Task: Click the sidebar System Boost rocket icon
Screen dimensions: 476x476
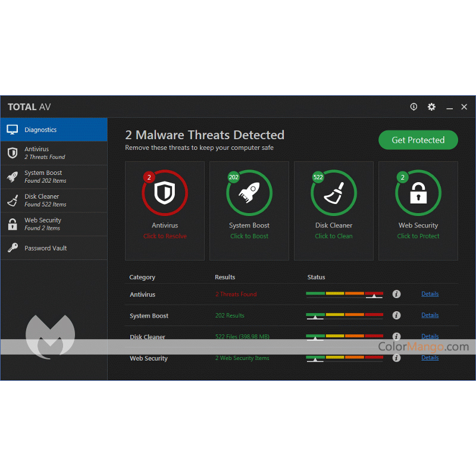Action: tap(12, 177)
